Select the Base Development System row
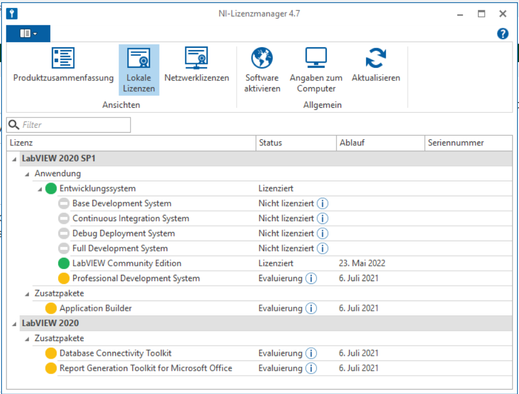The height and width of the screenshot is (394, 519). [285, 203]
